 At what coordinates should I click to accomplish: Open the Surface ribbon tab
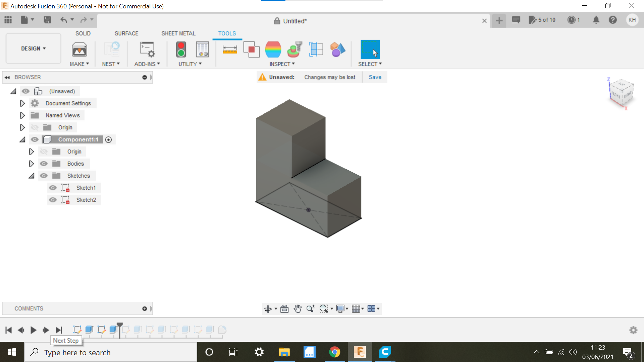pyautogui.click(x=126, y=33)
